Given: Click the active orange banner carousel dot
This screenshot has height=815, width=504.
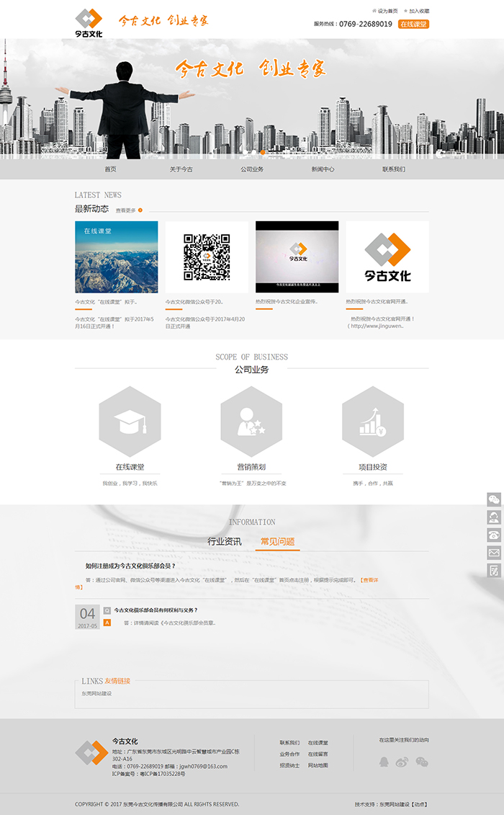Looking at the screenshot, I should (x=263, y=152).
